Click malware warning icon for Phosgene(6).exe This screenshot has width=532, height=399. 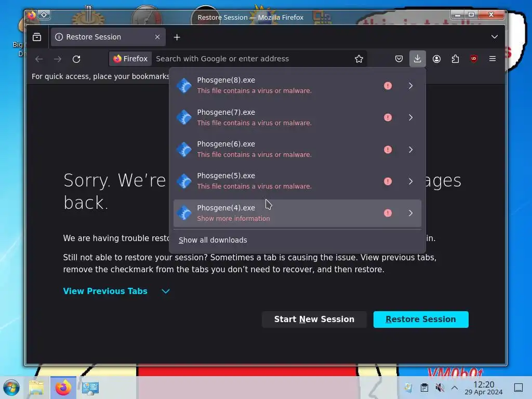point(388,150)
